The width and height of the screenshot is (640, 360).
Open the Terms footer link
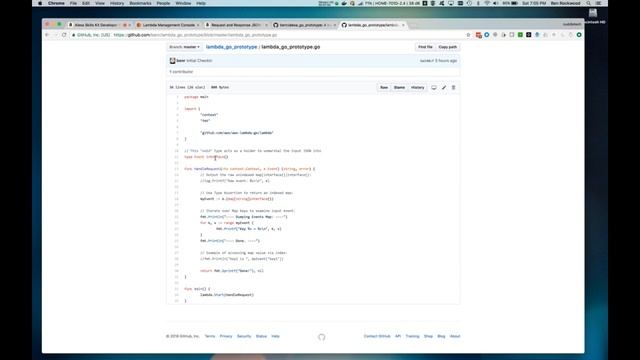tap(210, 336)
